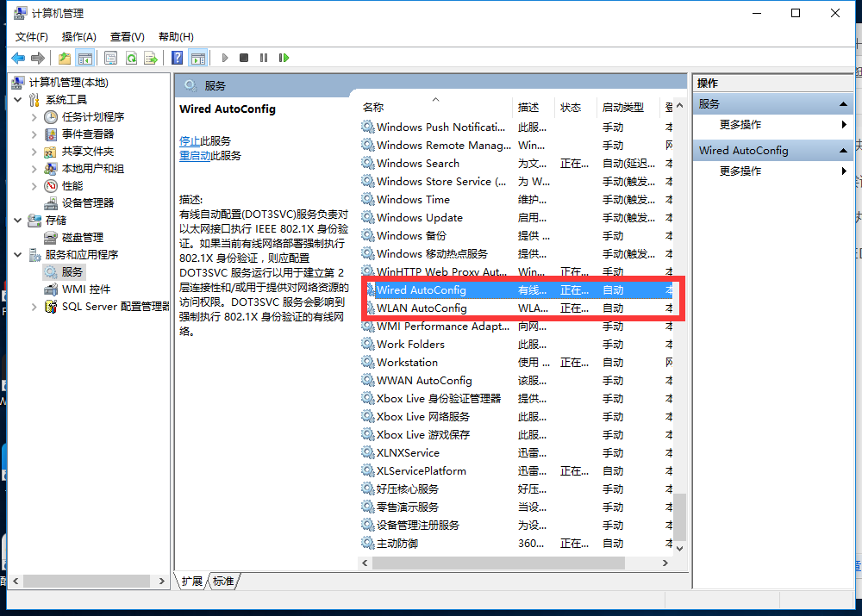Click the blue Help question mark icon

pos(177,58)
